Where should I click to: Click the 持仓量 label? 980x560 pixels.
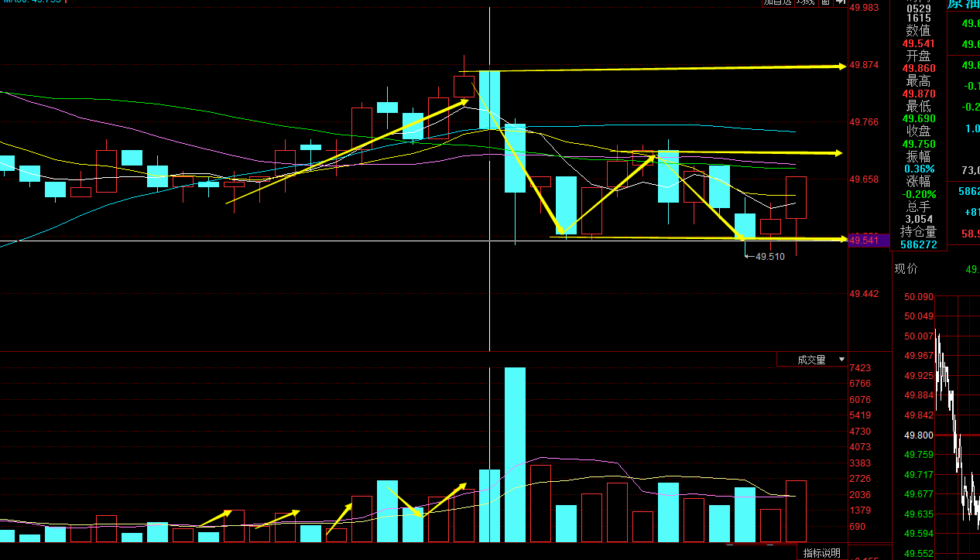(x=918, y=231)
